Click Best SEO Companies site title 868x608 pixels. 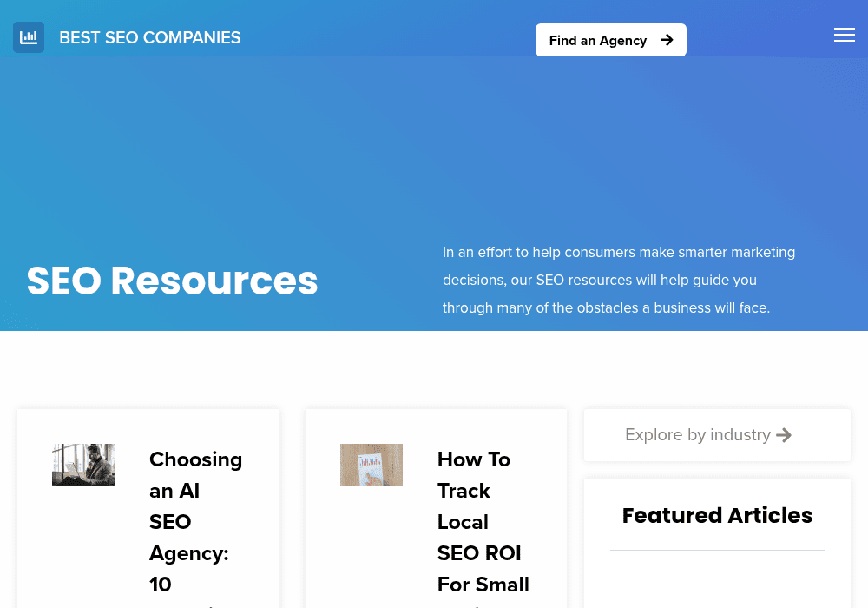[x=150, y=37]
